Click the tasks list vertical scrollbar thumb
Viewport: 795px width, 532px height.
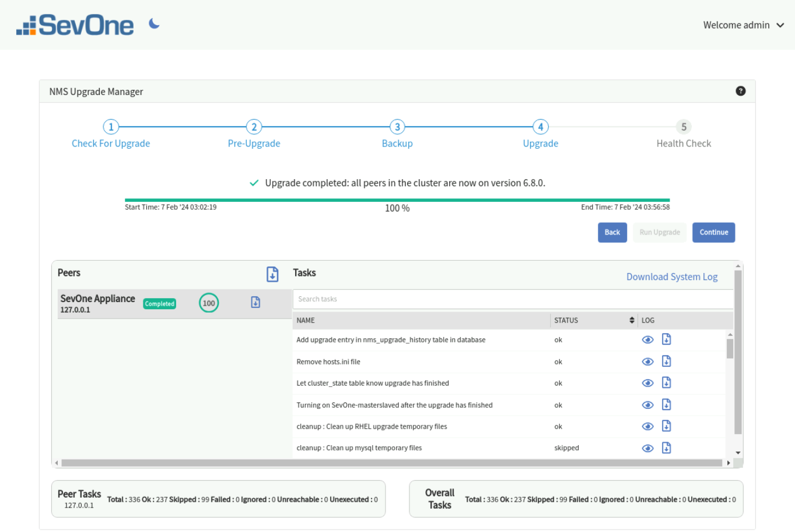click(x=730, y=348)
